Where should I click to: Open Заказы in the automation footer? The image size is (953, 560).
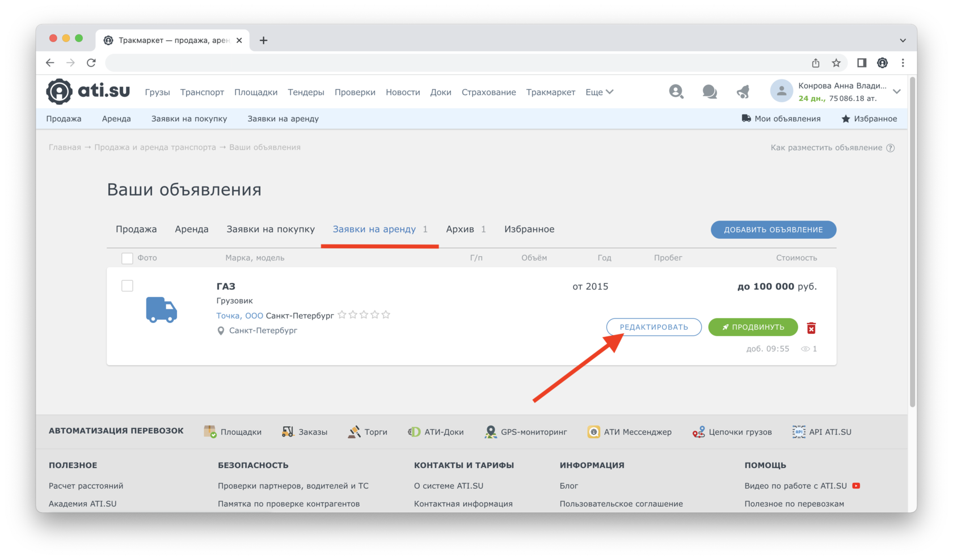coord(305,432)
